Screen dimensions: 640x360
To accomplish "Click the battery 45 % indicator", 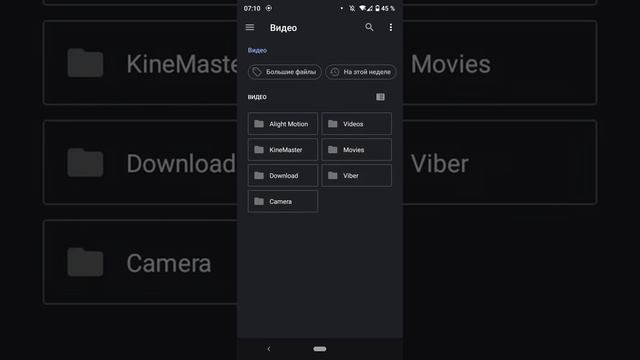I will [385, 8].
